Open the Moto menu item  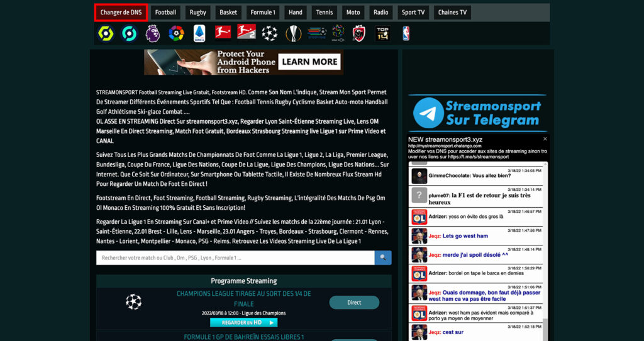click(x=353, y=13)
